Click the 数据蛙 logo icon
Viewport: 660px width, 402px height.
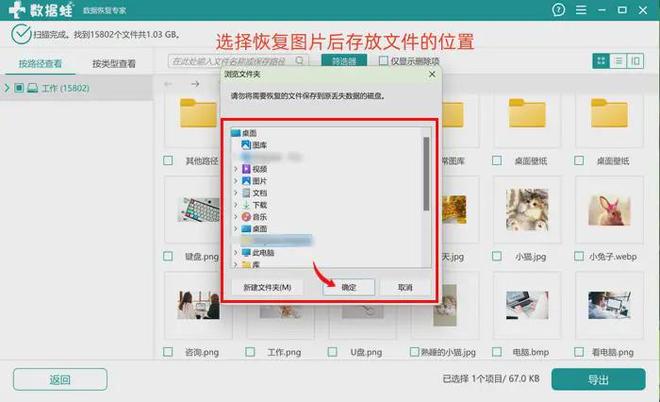coord(17,10)
